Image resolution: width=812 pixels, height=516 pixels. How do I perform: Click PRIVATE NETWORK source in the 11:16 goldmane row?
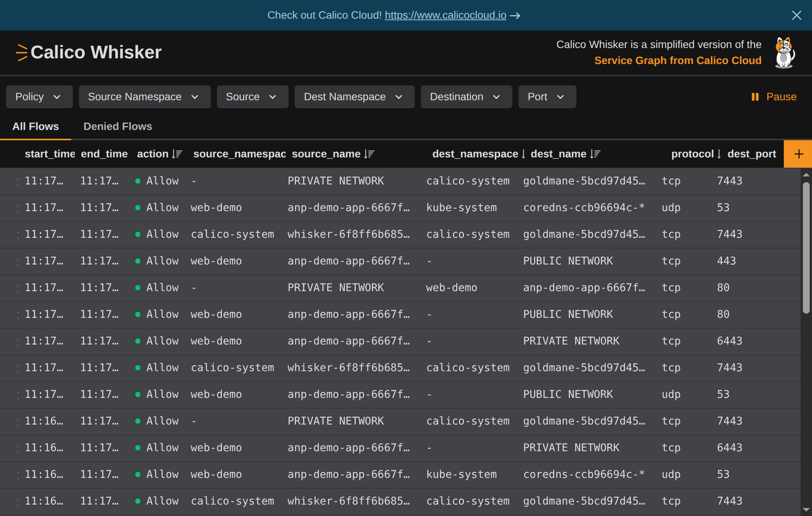335,421
